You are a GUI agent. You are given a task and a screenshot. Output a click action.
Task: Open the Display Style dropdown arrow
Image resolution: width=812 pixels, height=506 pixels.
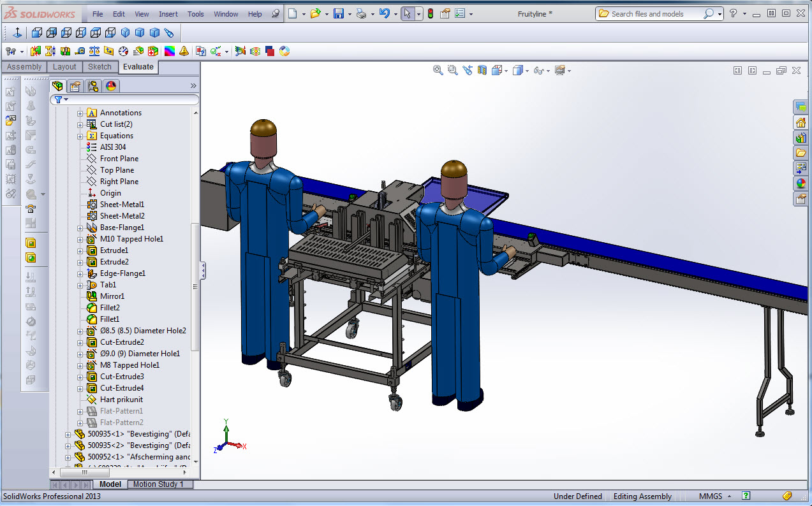pos(527,71)
